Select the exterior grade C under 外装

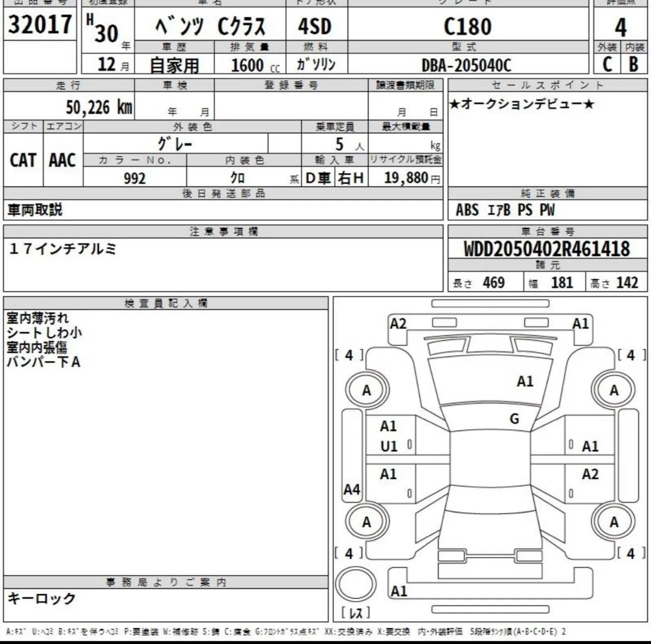pyautogui.click(x=607, y=64)
